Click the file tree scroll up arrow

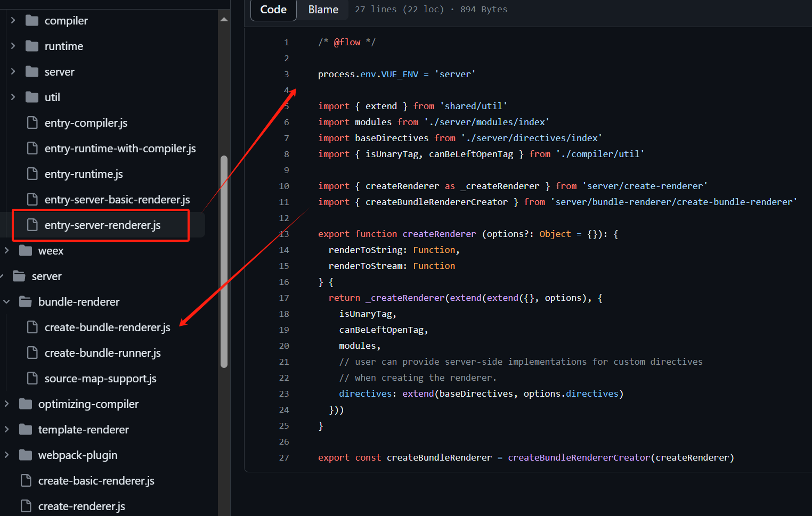click(x=224, y=20)
